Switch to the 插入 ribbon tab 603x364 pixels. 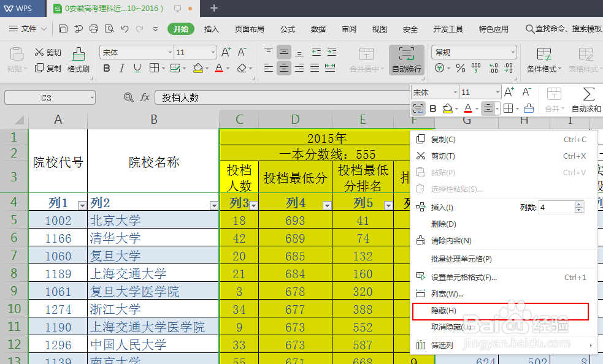pyautogui.click(x=211, y=29)
